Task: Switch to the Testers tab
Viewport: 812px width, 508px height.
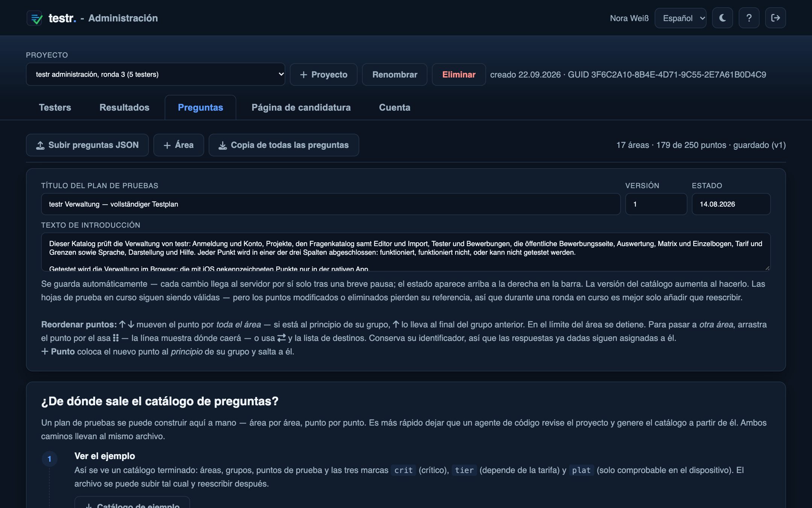Action: coord(55,108)
